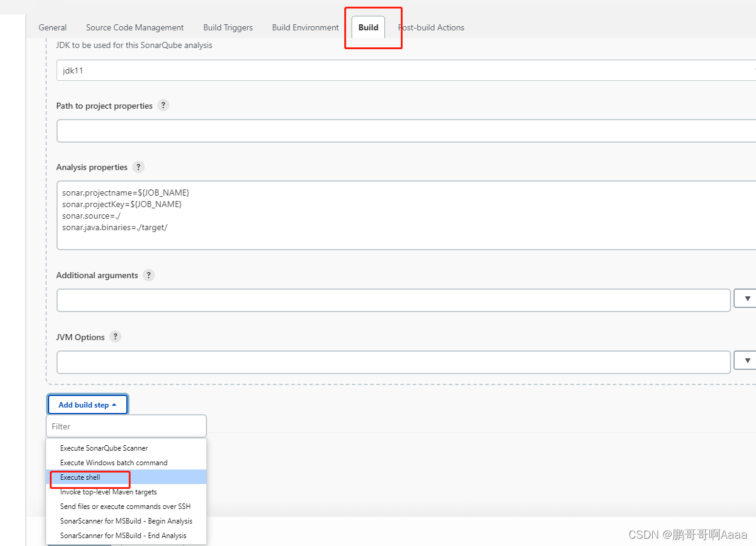Viewport: 756px width, 546px height.
Task: Click the Path to project properties field
Action: tap(406, 131)
